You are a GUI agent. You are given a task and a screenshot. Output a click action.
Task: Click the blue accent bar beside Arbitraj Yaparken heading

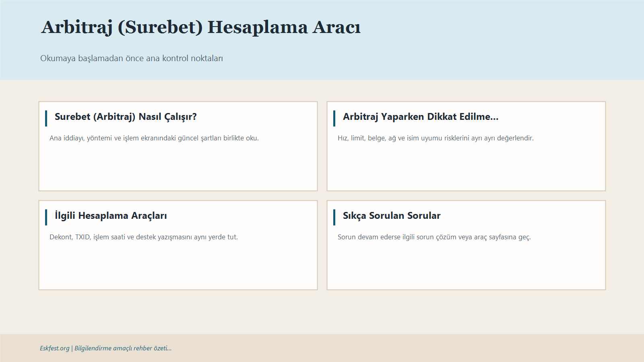pyautogui.click(x=334, y=118)
